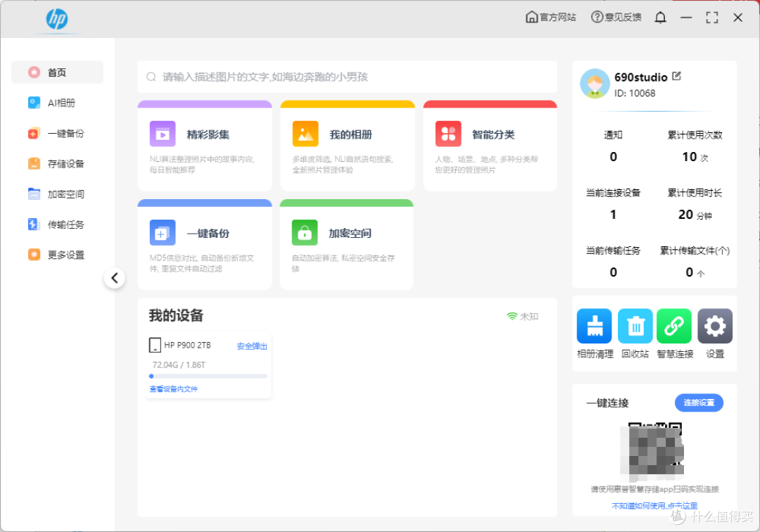Click the search magnifier icon
This screenshot has width=760, height=532.
[151, 77]
